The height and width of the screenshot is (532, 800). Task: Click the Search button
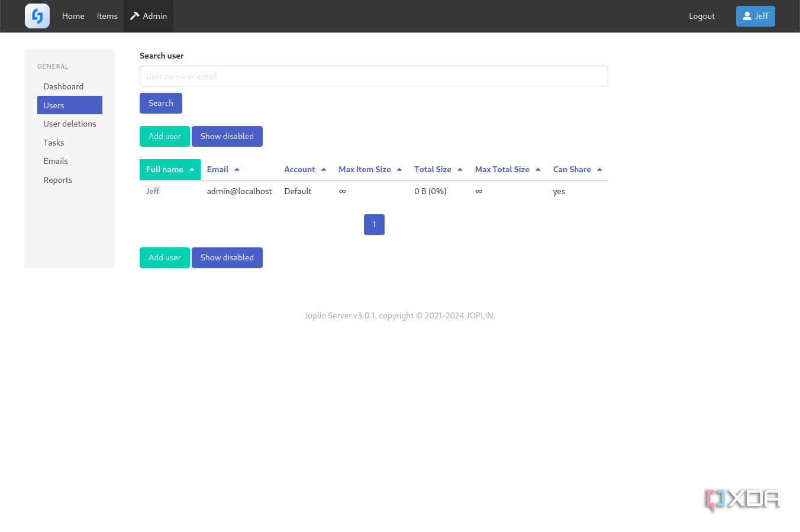pos(161,103)
